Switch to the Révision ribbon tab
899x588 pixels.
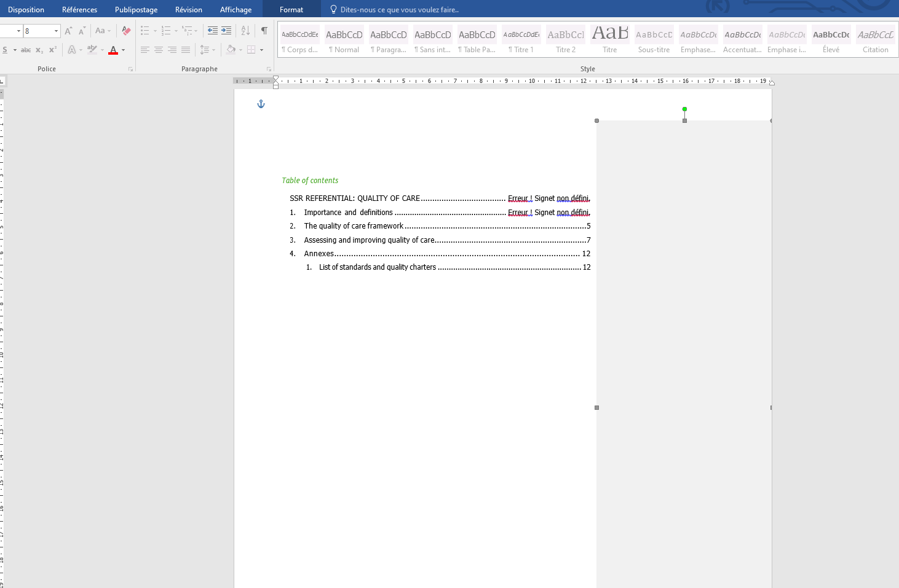pyautogui.click(x=188, y=9)
